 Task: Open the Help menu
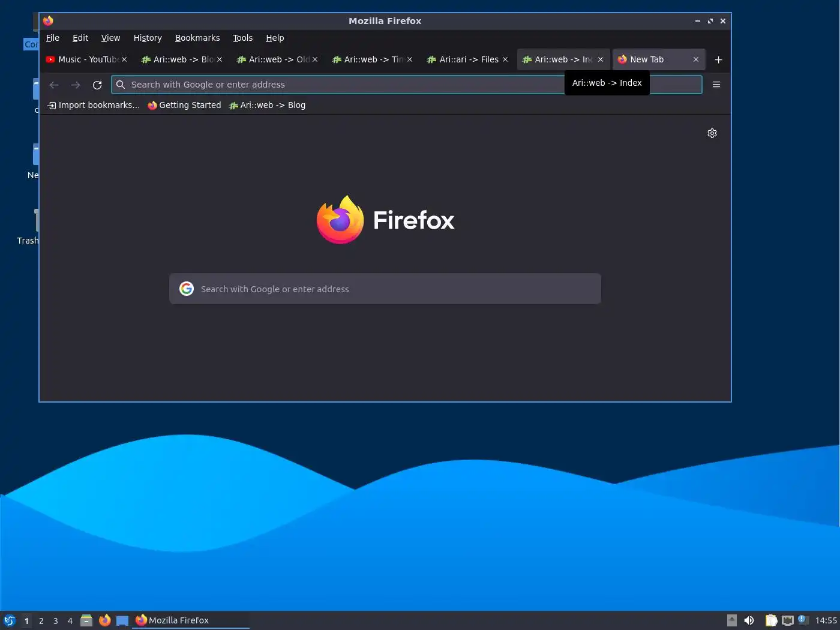click(275, 38)
